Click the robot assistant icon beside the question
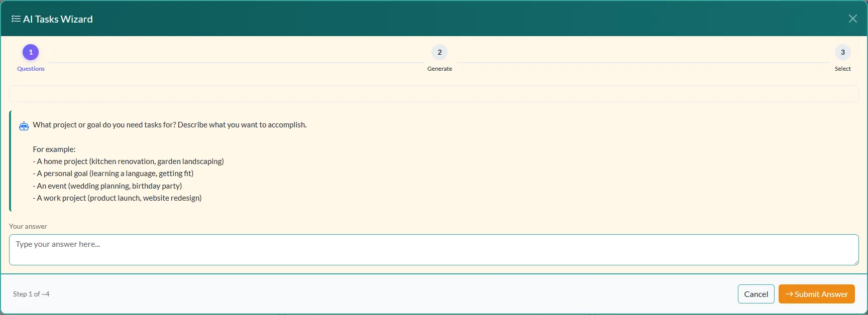The width and height of the screenshot is (868, 315). tap(24, 126)
